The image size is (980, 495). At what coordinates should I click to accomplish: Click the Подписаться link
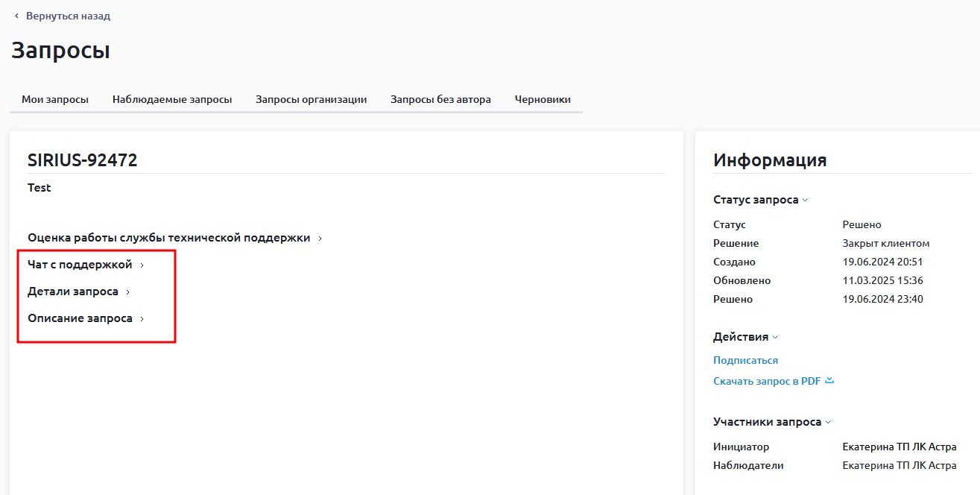pos(745,360)
